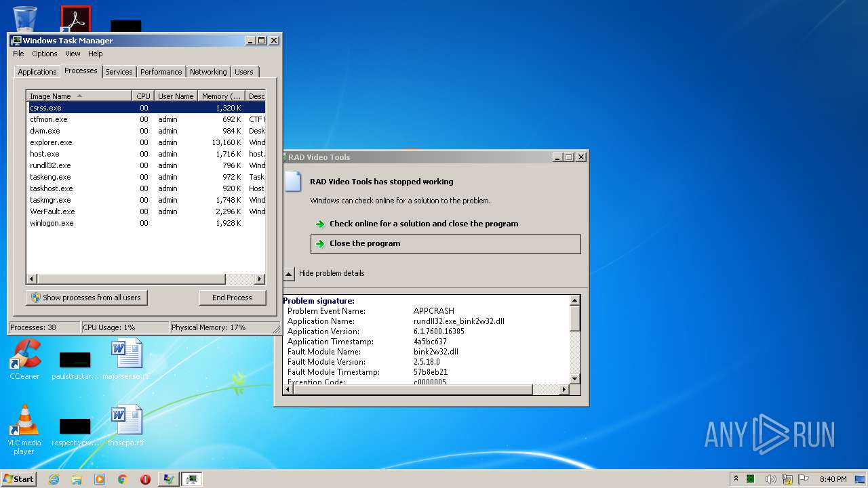Sort processes by Memory column

[221, 96]
